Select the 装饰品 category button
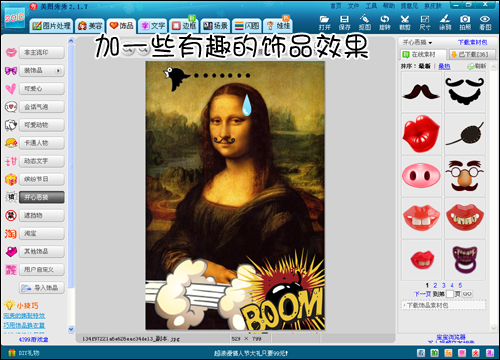The width and height of the screenshot is (500, 360). click(42, 71)
